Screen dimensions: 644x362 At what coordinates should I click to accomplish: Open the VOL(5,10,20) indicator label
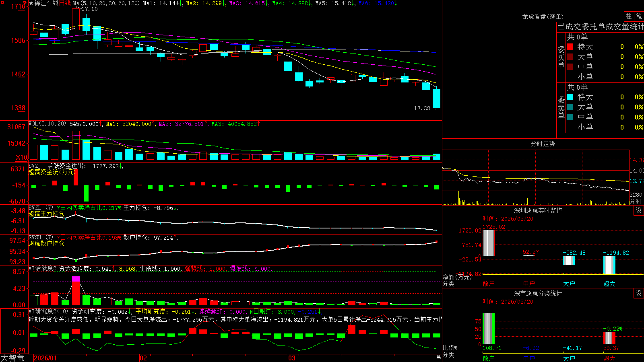(47, 124)
